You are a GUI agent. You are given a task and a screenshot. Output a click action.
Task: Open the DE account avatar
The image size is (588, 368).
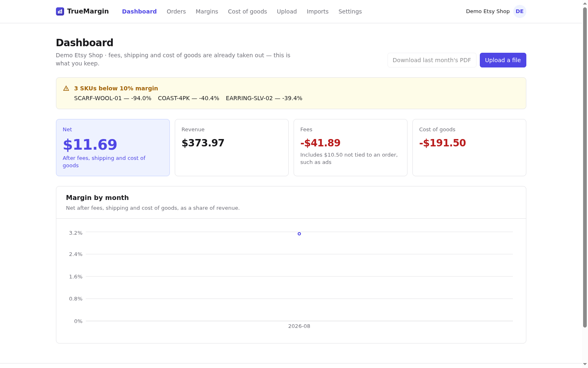pos(520,11)
